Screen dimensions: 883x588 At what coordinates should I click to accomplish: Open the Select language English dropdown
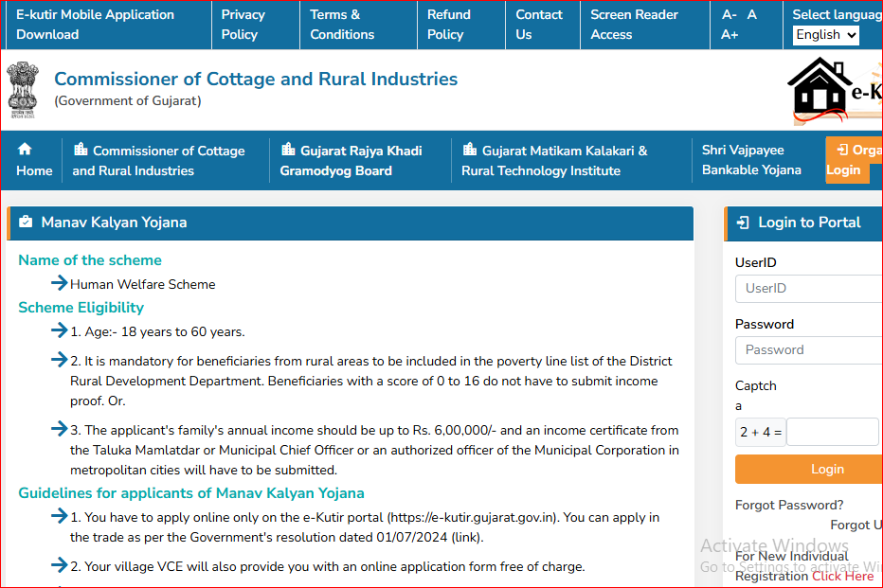(x=825, y=35)
